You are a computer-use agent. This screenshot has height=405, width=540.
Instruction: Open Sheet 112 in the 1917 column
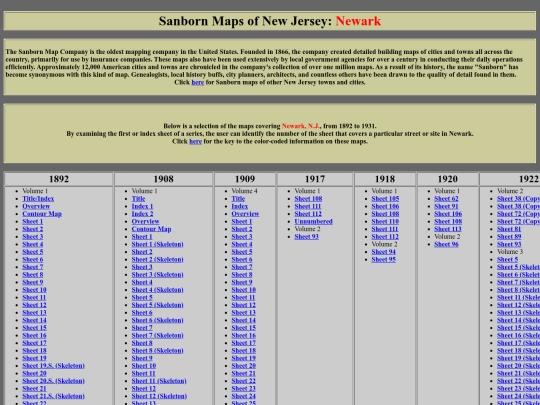(308, 214)
